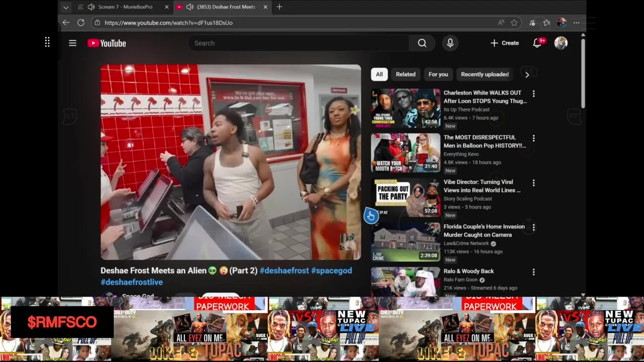Open Florida Couple's Home Invasion video title

(x=484, y=231)
